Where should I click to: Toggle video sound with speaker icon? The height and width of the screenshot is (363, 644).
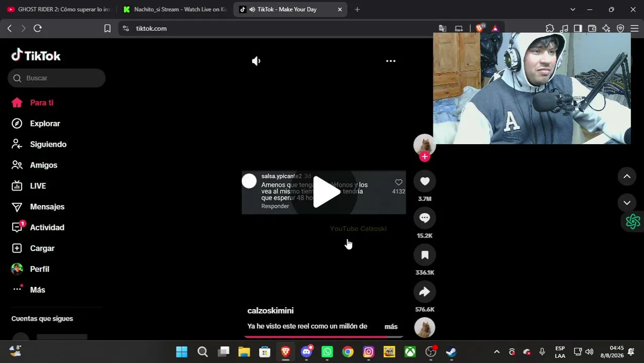pyautogui.click(x=256, y=61)
